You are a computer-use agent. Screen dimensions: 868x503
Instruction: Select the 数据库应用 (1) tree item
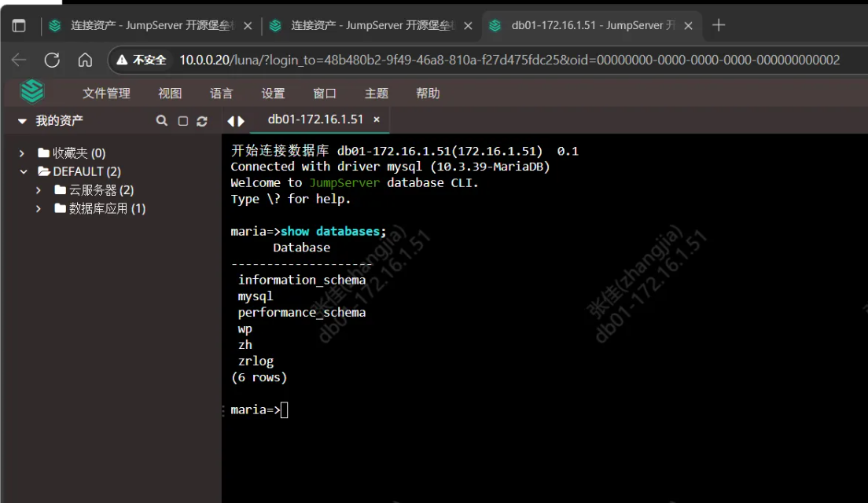[100, 208]
